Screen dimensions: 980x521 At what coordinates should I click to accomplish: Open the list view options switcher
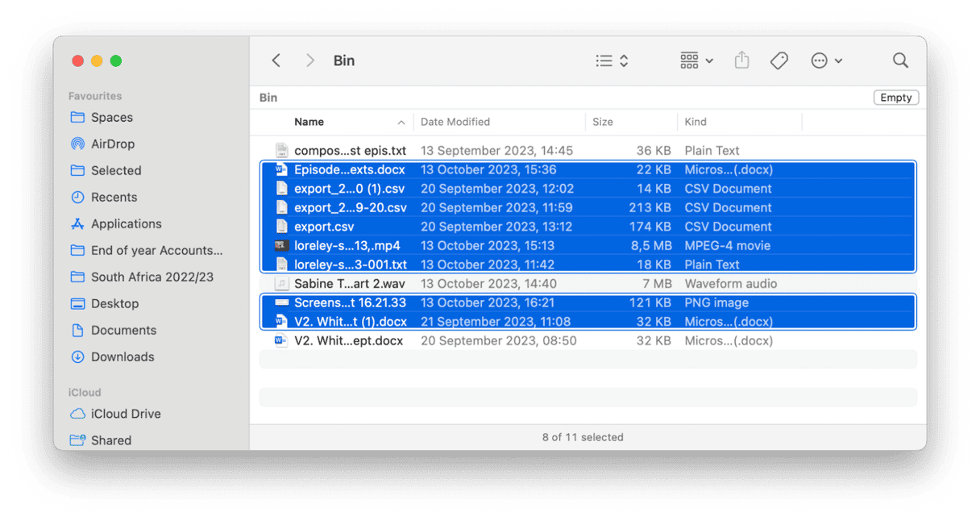pos(612,60)
